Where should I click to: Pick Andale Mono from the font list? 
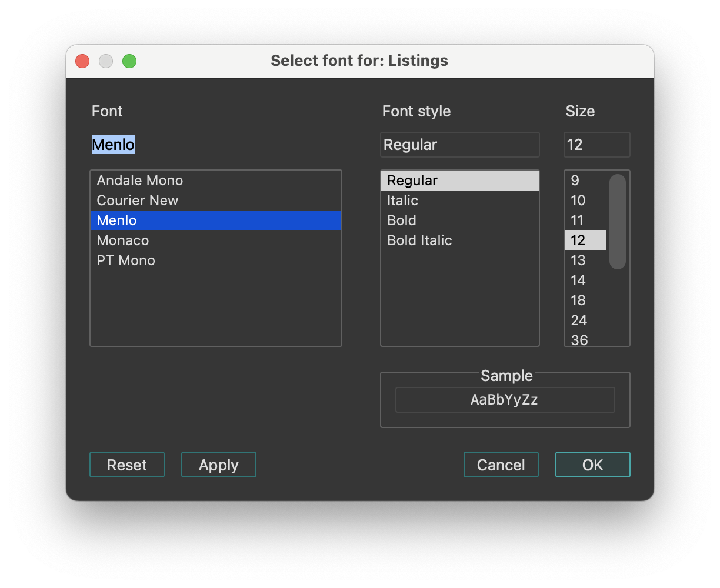click(139, 180)
